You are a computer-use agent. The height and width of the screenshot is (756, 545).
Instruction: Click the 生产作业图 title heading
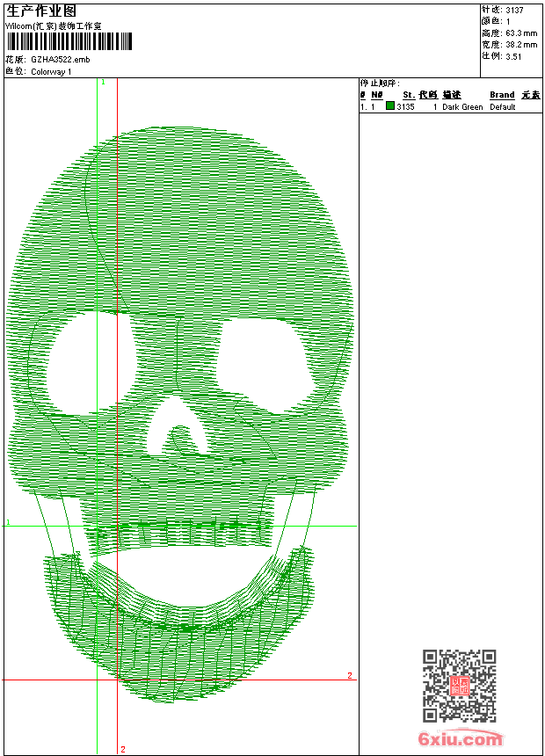[x=40, y=11]
